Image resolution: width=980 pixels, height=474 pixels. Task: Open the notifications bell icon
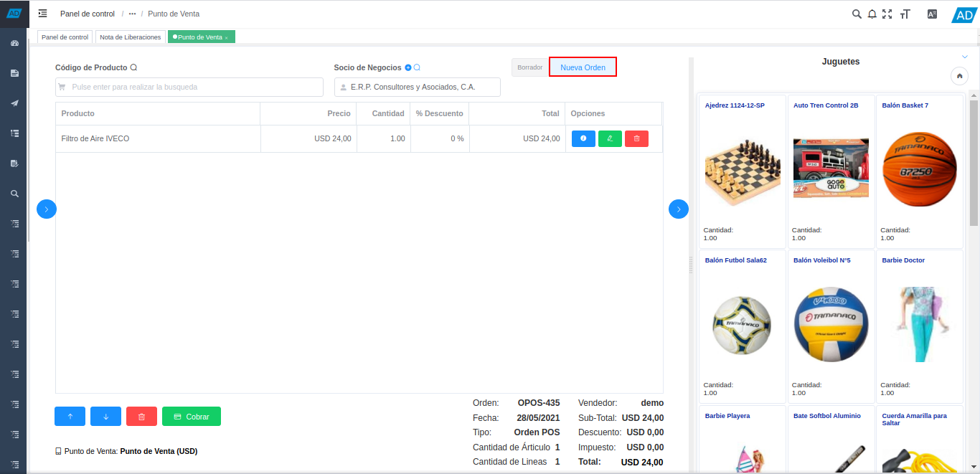coord(872,14)
